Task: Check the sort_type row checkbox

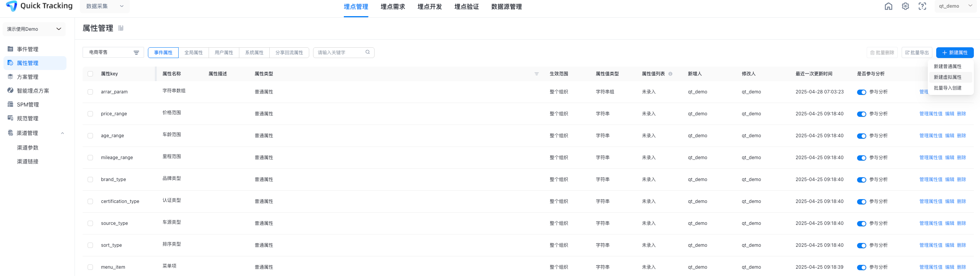Action: [x=90, y=245]
